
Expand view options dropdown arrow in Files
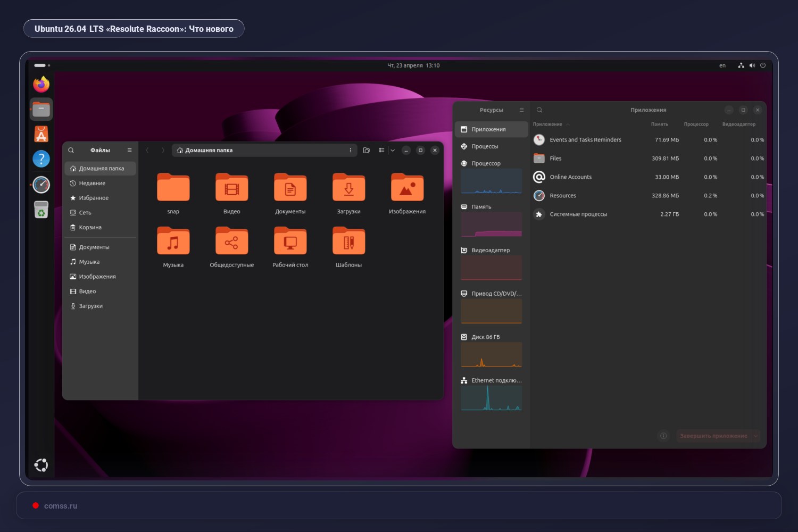point(393,151)
